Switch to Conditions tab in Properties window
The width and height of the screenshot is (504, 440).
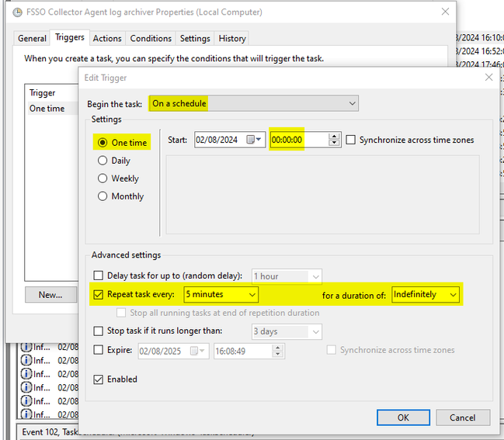point(151,38)
